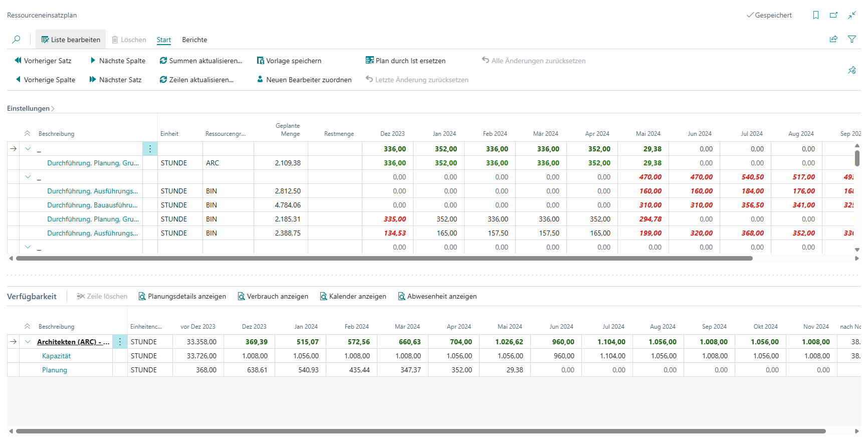868x447 pixels.
Task: Click Verbrauch anzeigen
Action: [273, 296]
